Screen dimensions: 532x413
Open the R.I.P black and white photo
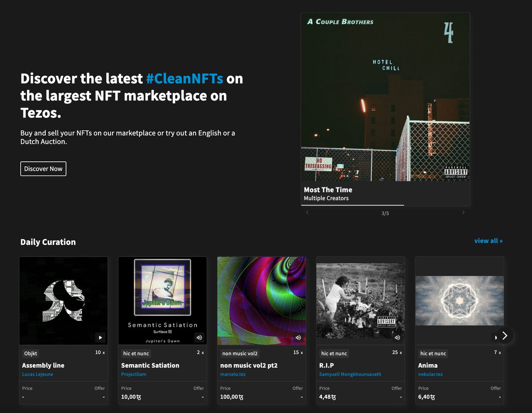360,301
